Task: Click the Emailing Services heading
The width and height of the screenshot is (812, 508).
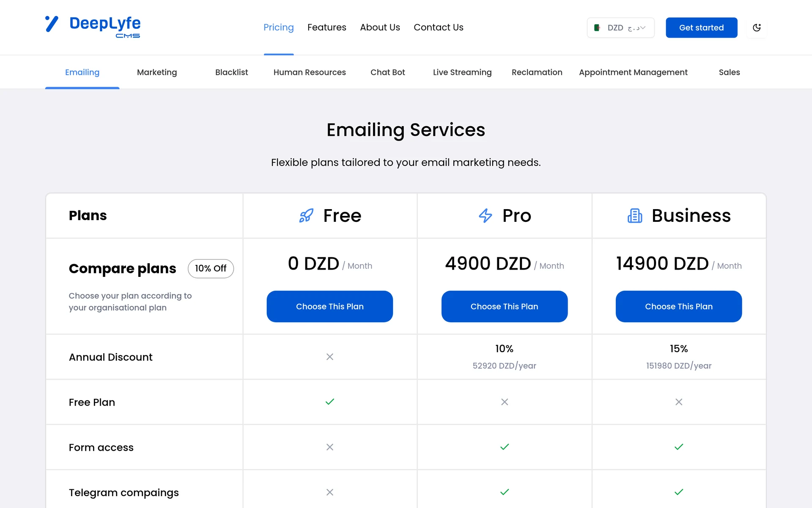Action: [x=406, y=130]
